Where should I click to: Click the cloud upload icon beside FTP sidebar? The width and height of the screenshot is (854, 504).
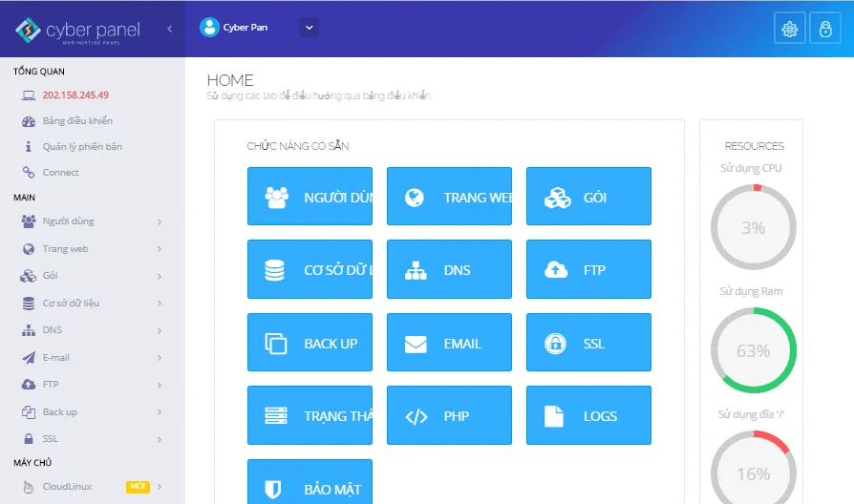coord(29,385)
